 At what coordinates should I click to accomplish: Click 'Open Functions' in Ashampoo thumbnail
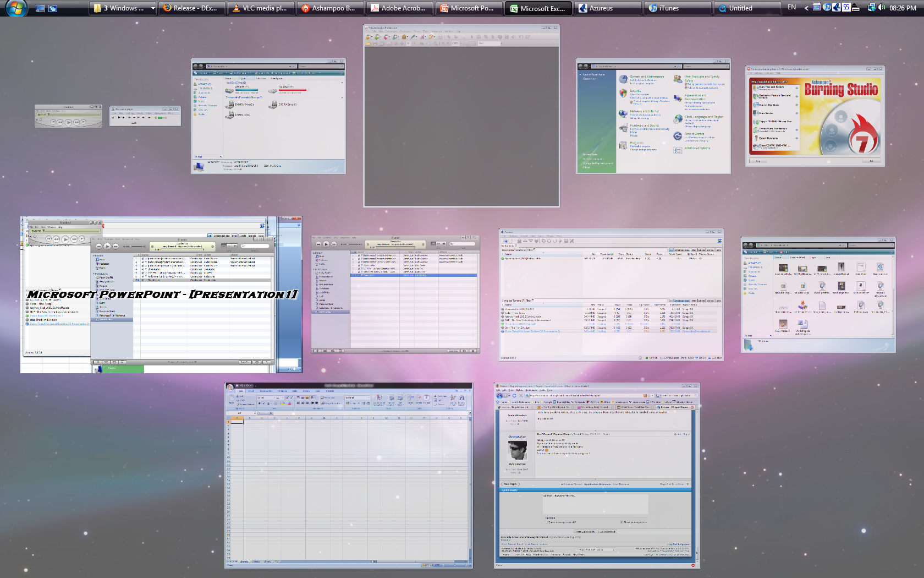(x=774, y=138)
